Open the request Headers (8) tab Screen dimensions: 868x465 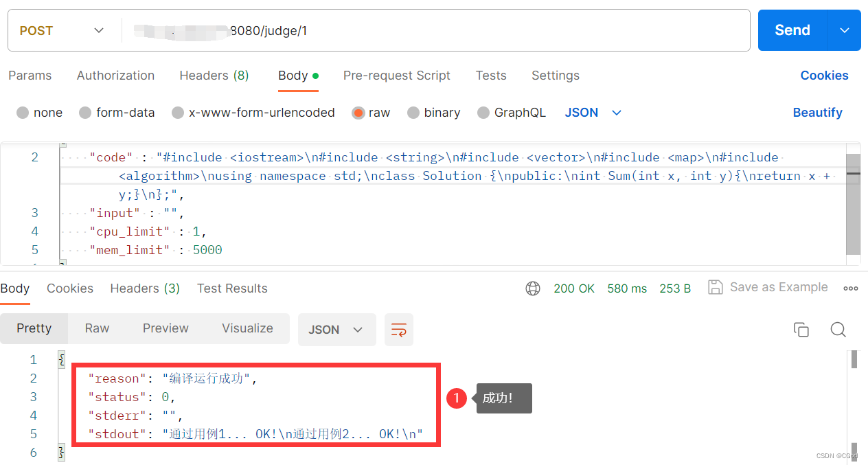coord(214,76)
